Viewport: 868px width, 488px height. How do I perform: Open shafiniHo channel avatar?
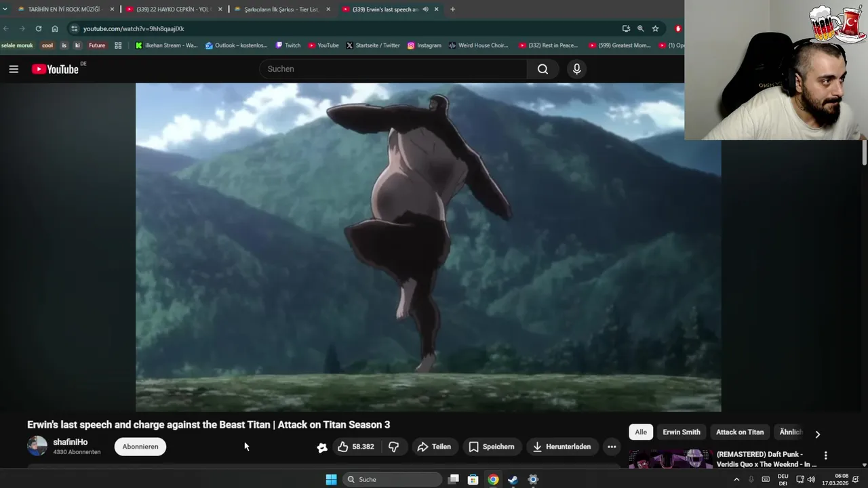pyautogui.click(x=37, y=446)
